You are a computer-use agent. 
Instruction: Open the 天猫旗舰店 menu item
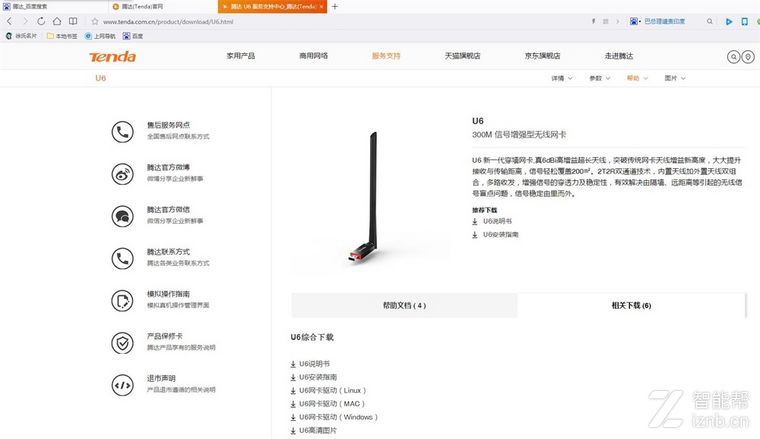(x=463, y=56)
